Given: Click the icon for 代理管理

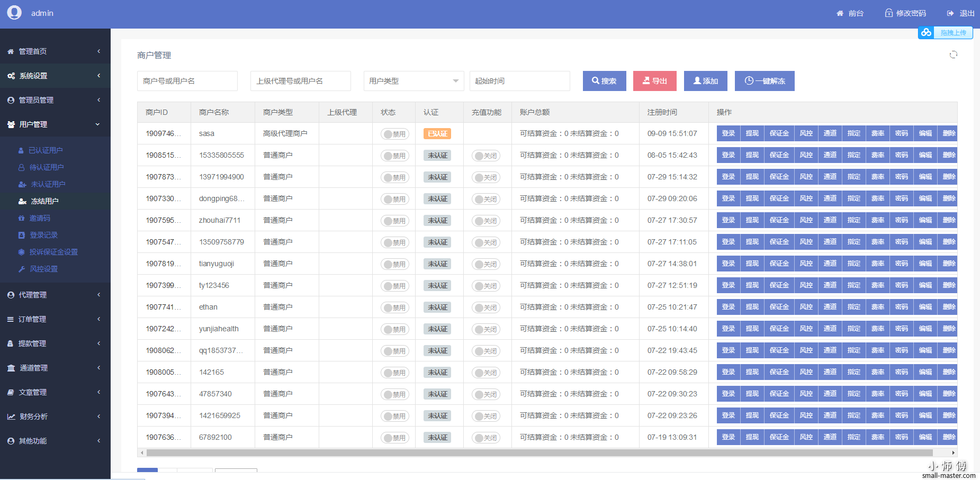Looking at the screenshot, I should tap(11, 295).
